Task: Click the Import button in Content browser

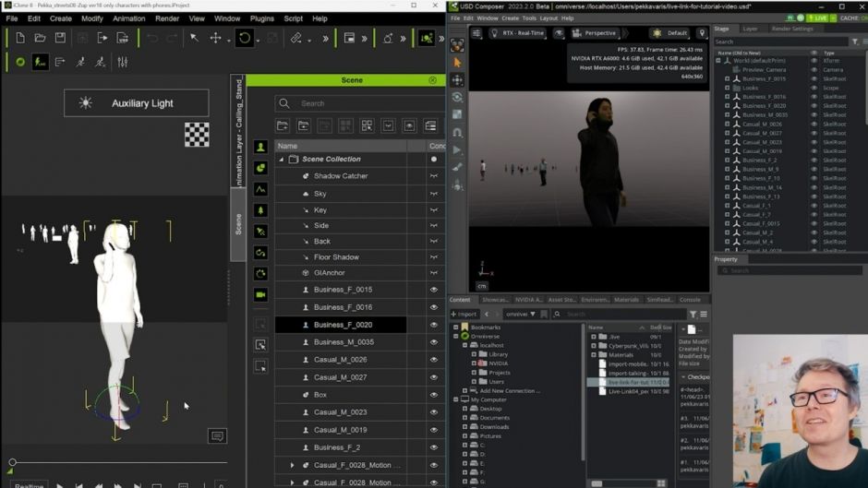Action: pyautogui.click(x=464, y=315)
